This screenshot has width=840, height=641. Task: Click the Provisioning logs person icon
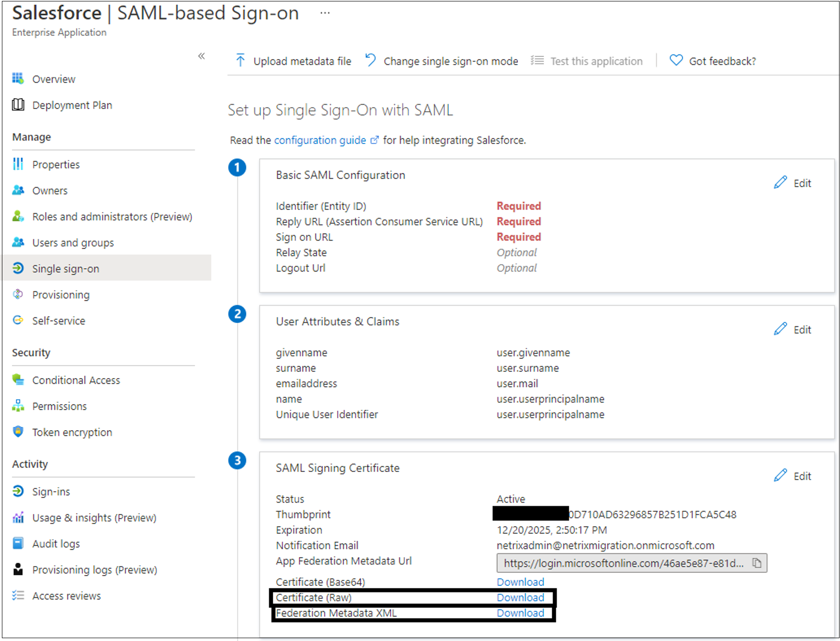[x=18, y=569]
